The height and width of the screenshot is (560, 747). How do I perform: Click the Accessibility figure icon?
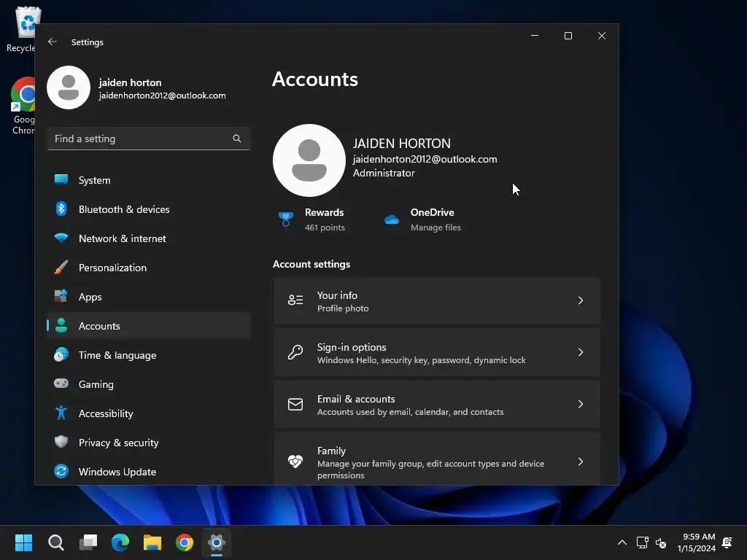click(61, 413)
